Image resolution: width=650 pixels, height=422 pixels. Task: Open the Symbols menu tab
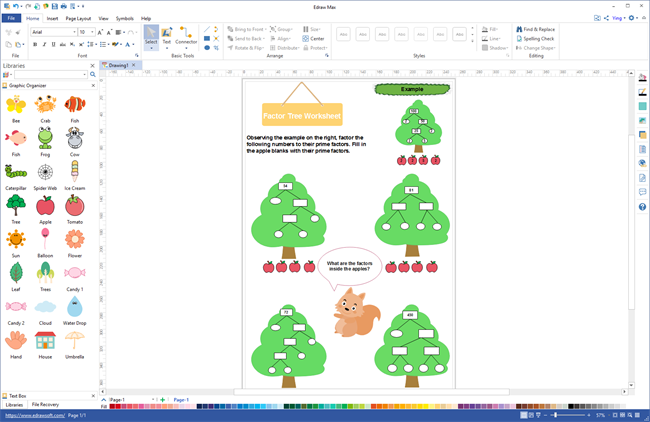(x=124, y=18)
